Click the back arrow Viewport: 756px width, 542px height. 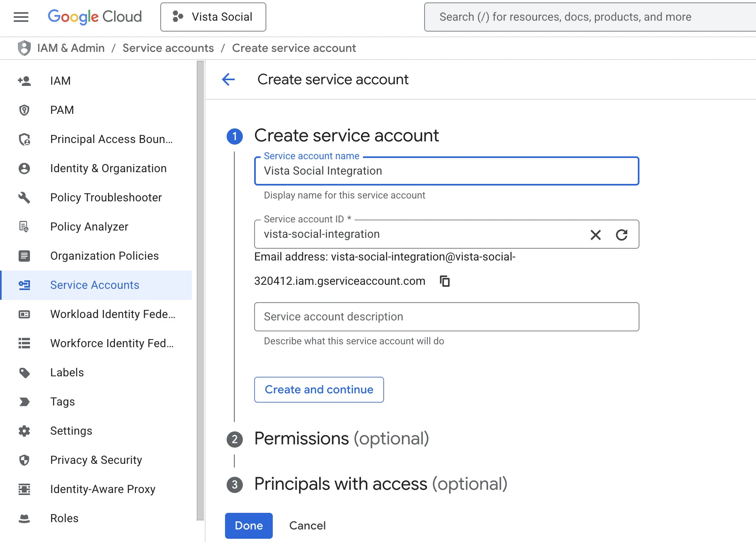coord(228,79)
